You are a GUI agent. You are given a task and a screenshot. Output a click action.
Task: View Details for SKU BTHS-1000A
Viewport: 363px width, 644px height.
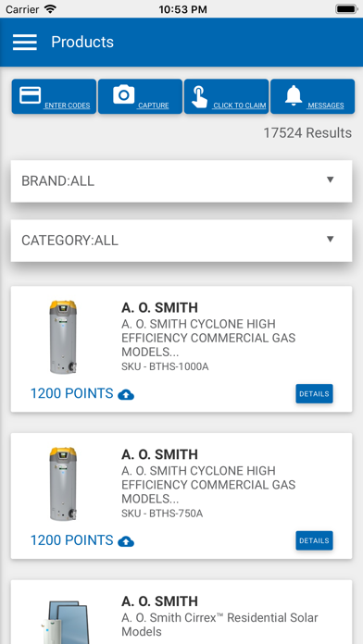click(314, 394)
